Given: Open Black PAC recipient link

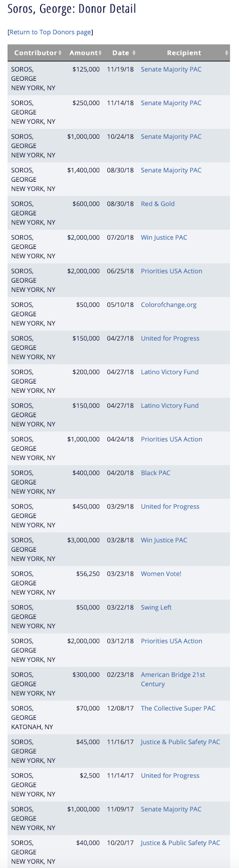Looking at the screenshot, I should (x=156, y=473).
